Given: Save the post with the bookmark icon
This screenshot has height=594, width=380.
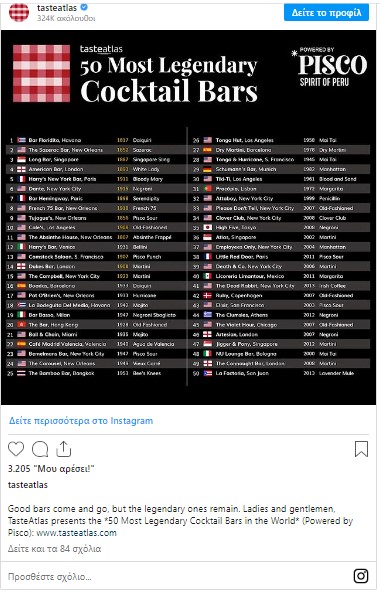Looking at the screenshot, I should [361, 449].
